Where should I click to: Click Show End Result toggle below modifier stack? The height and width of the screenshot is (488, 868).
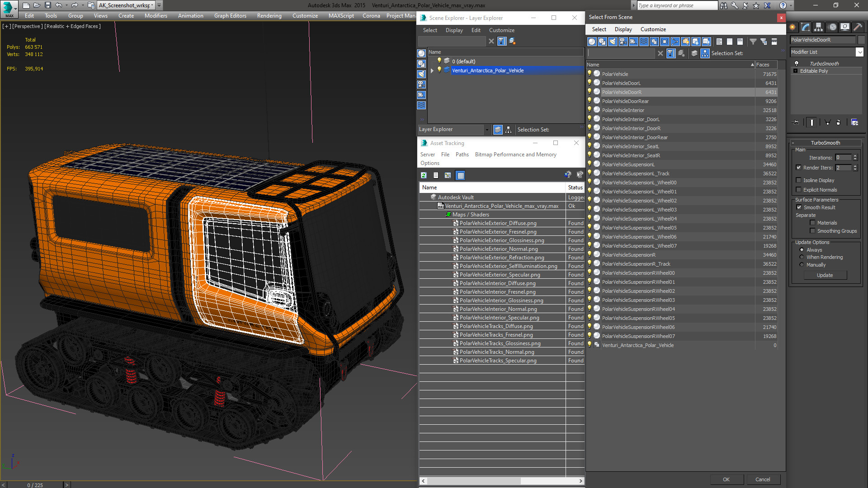point(812,122)
